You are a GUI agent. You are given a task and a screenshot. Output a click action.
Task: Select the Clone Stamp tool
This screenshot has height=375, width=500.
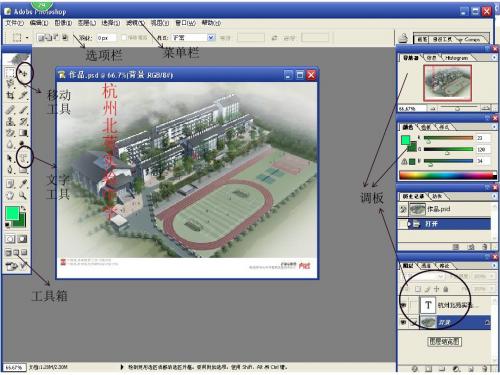pos(10,121)
